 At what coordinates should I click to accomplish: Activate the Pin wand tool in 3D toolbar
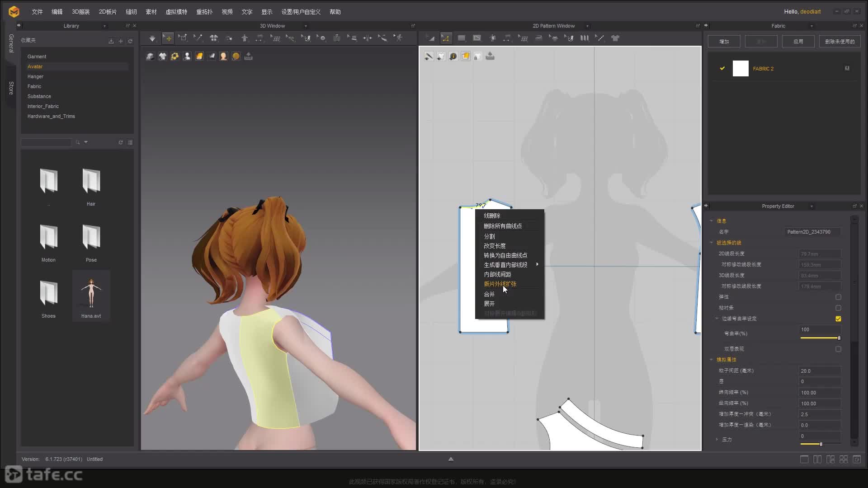point(198,38)
